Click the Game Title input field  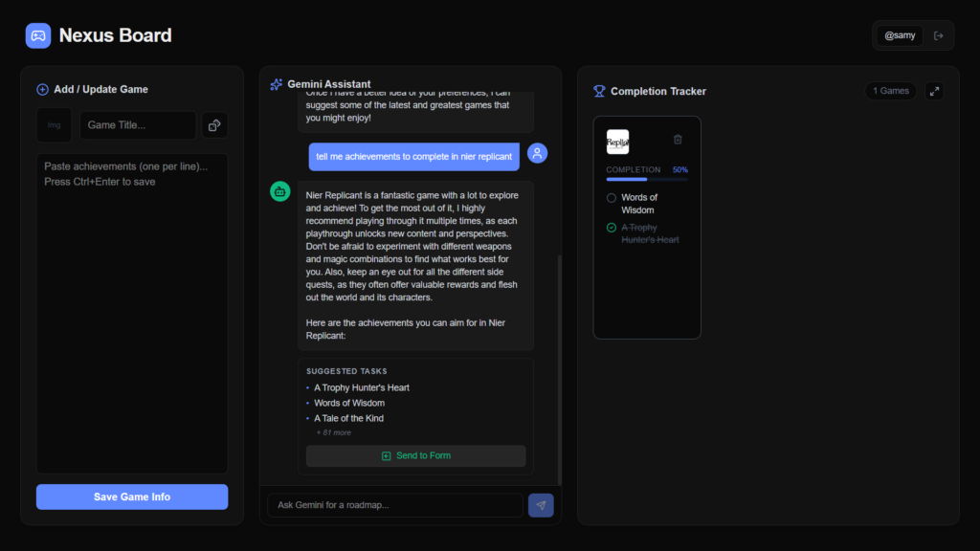tap(138, 125)
